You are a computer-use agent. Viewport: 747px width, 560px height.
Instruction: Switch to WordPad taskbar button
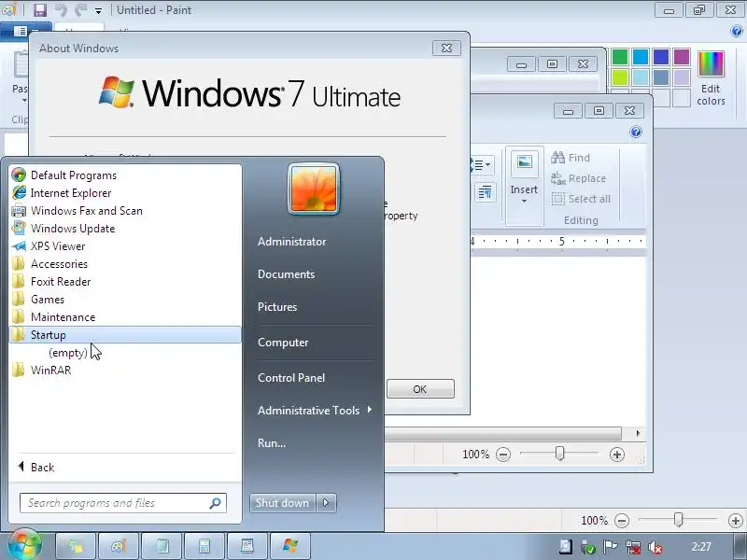pyautogui.click(x=247, y=546)
